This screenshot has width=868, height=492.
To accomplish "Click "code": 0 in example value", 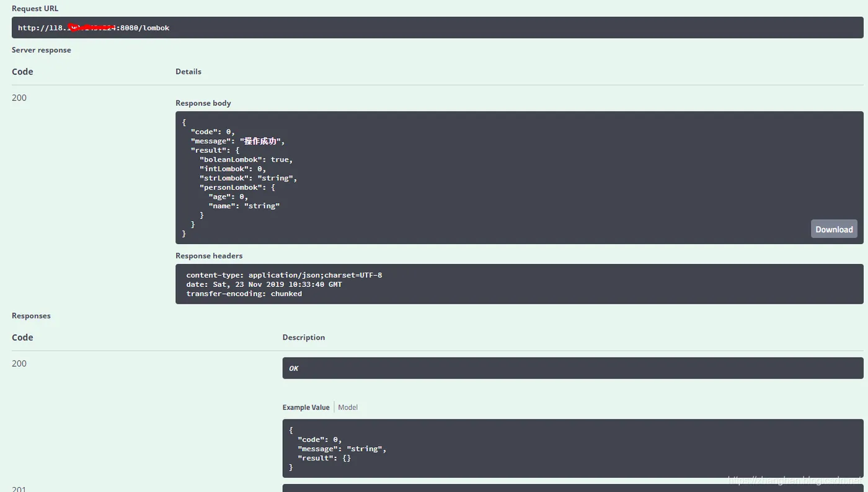I will point(320,439).
